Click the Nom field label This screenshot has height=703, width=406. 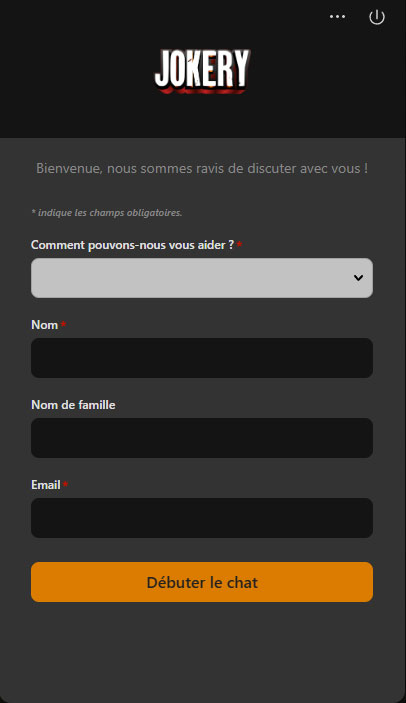pyautogui.click(x=44, y=325)
